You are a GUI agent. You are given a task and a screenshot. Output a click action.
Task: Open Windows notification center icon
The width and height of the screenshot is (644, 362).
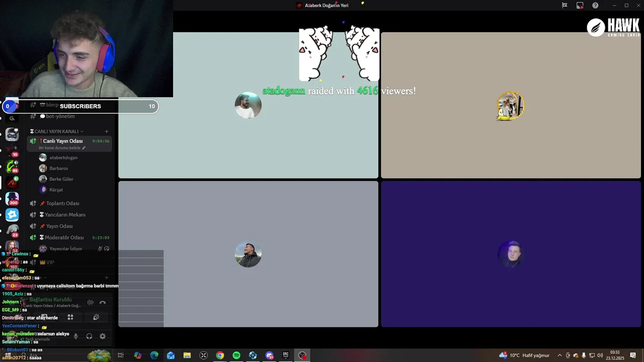tap(633, 355)
